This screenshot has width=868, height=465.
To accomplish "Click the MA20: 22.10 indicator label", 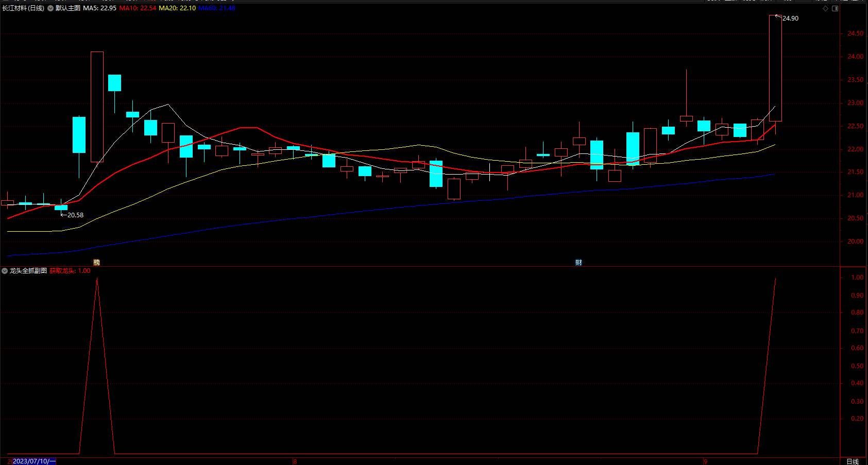I will pyautogui.click(x=177, y=8).
